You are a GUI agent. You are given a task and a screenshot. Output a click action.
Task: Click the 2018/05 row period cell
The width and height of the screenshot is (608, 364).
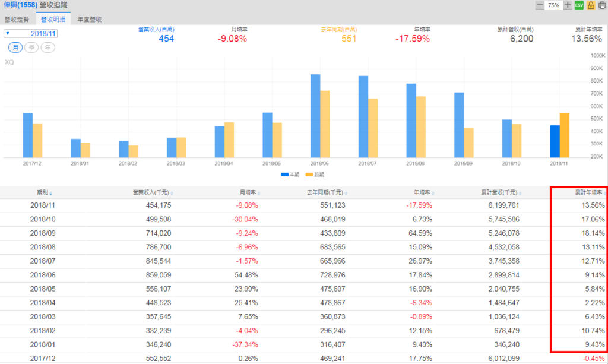(43, 289)
